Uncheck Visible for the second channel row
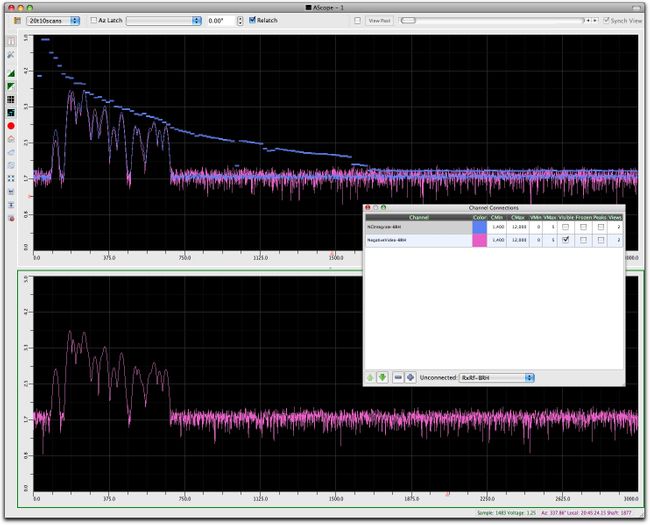The width and height of the screenshot is (650, 525). tap(565, 240)
